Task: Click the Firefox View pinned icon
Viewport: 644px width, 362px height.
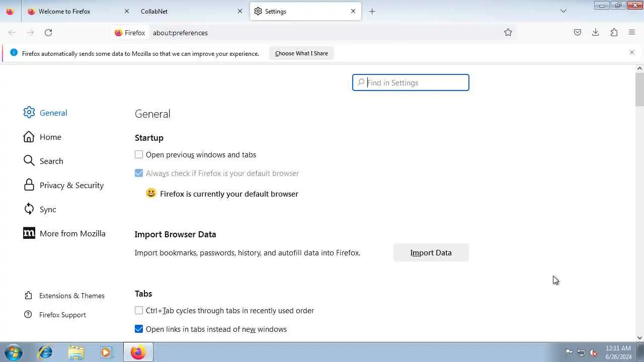Action: point(10,11)
